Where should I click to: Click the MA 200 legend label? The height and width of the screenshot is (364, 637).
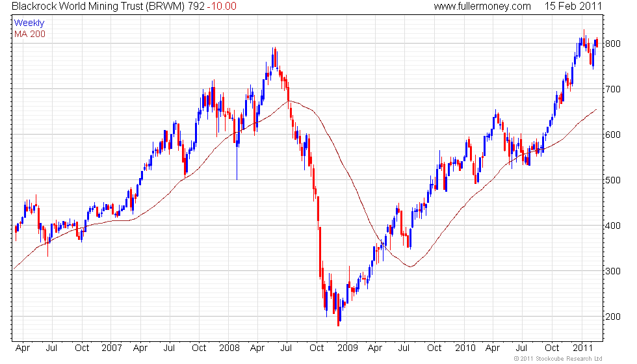coord(30,34)
